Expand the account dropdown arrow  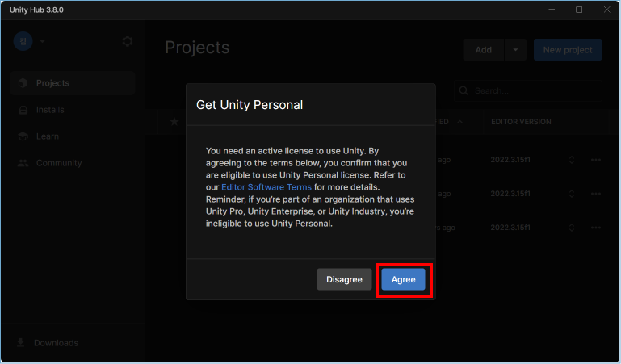tap(42, 41)
